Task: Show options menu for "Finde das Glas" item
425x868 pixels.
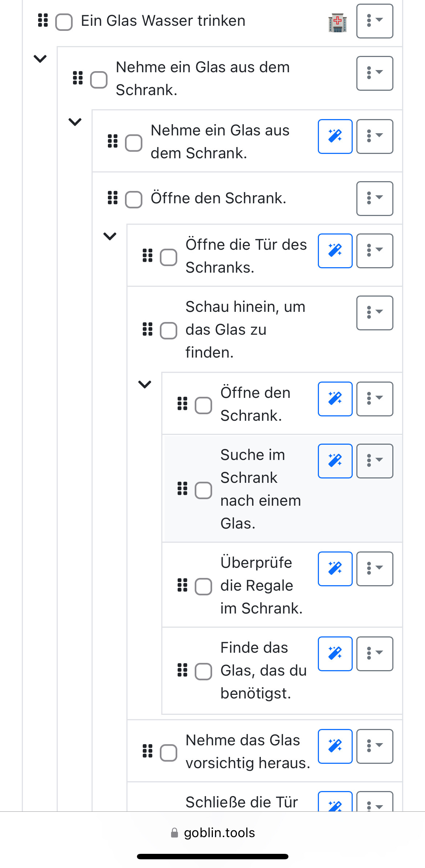Action: [x=375, y=654]
